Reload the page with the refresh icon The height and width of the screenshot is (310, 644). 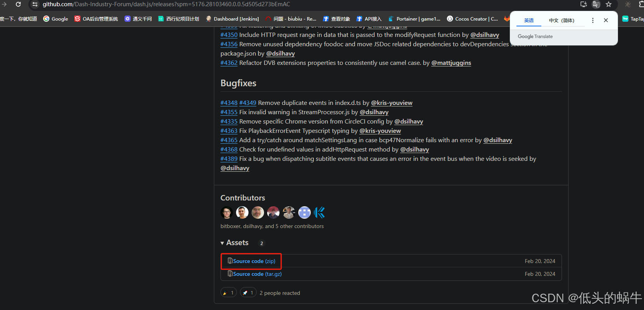tap(18, 4)
